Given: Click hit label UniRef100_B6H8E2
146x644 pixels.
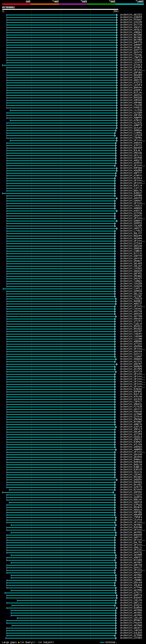Looking at the screenshot, I should 131,301.
